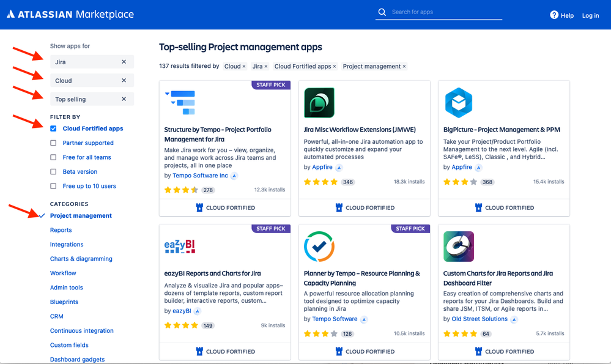Open the Custom Charts app icon
611x364 pixels.
[459, 247]
